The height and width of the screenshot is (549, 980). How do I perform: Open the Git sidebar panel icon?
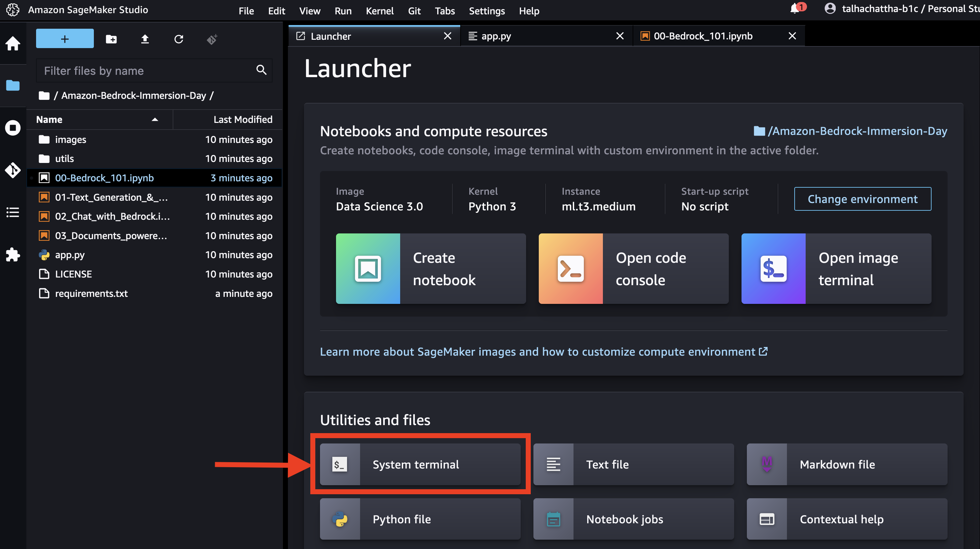tap(13, 170)
